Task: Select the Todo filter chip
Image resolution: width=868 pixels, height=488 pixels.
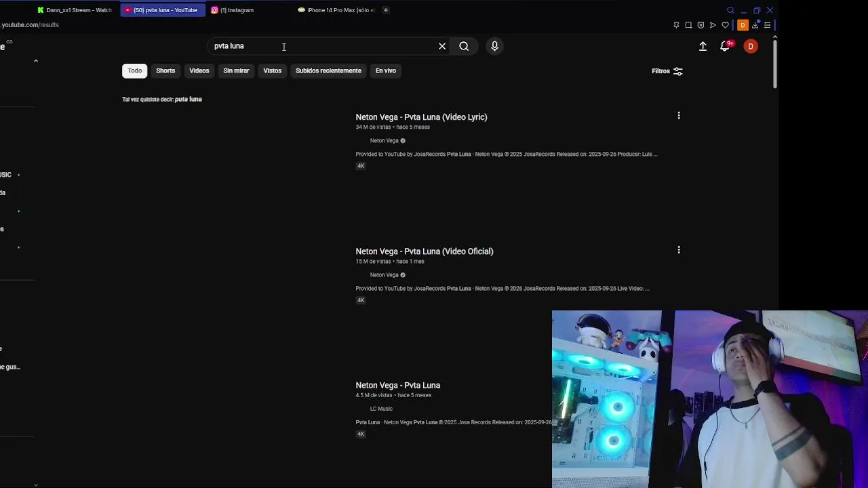Action: 135,70
